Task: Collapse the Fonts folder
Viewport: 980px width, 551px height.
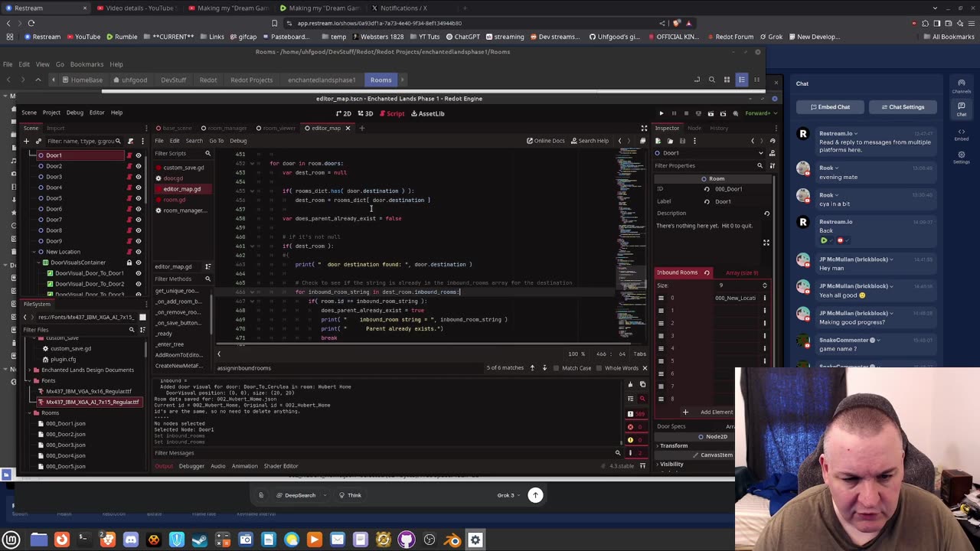Action: (x=29, y=380)
